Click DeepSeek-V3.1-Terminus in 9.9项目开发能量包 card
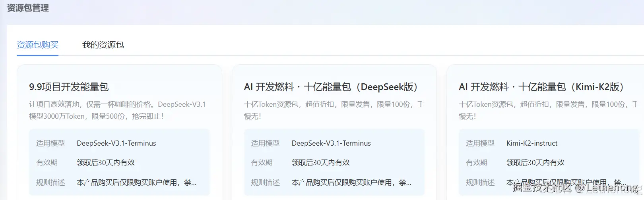This screenshot has height=200, width=644. click(116, 143)
